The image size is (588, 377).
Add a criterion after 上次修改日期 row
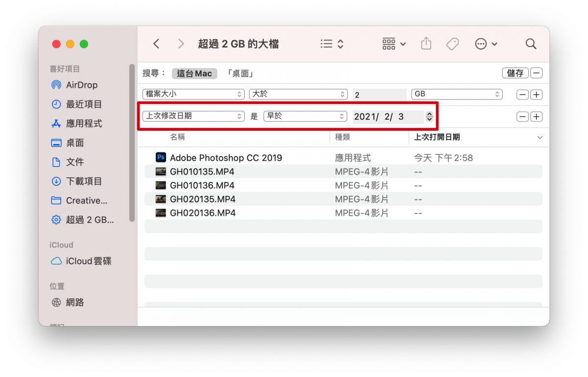coord(537,117)
